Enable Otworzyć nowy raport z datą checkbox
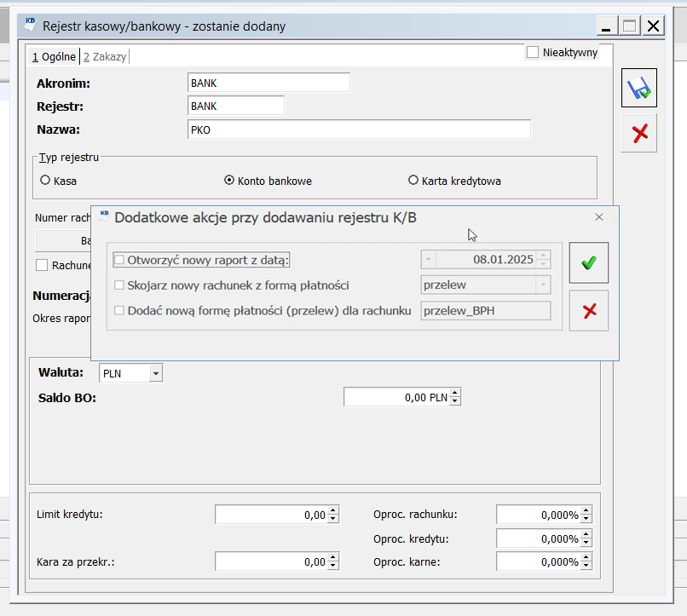The width and height of the screenshot is (687, 616). point(119,259)
